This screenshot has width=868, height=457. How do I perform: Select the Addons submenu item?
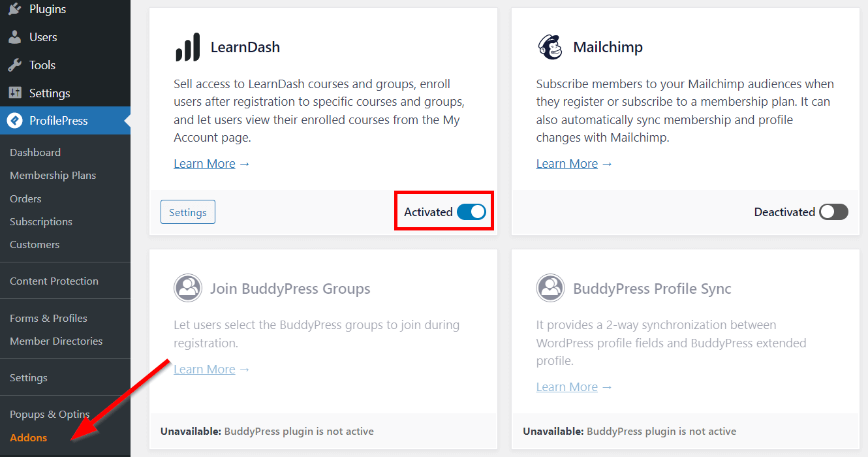tap(29, 437)
